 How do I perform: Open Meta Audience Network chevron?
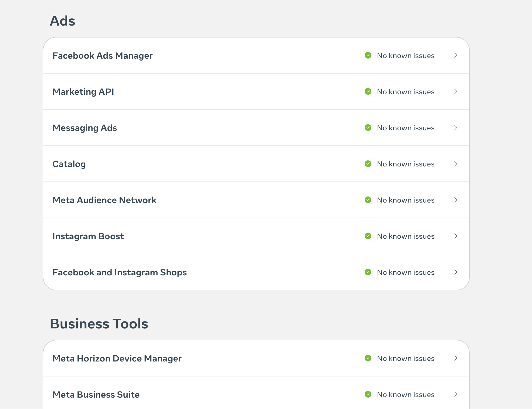[456, 200]
